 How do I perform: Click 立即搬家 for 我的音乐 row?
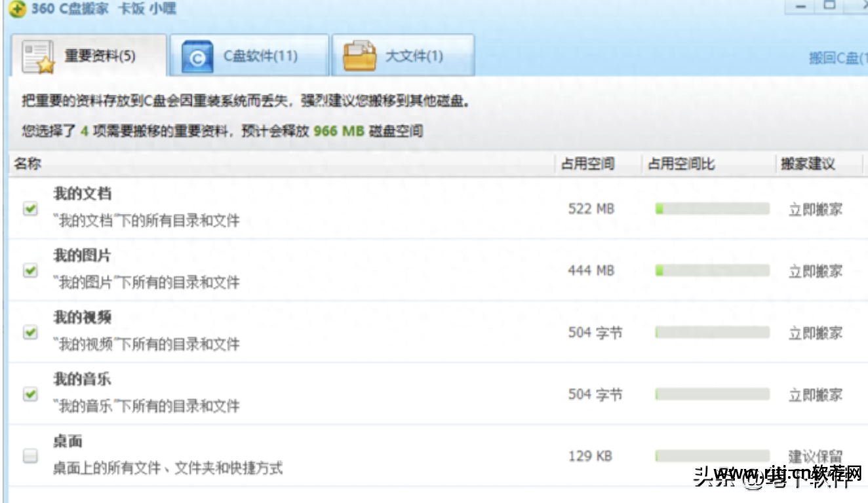(x=815, y=395)
